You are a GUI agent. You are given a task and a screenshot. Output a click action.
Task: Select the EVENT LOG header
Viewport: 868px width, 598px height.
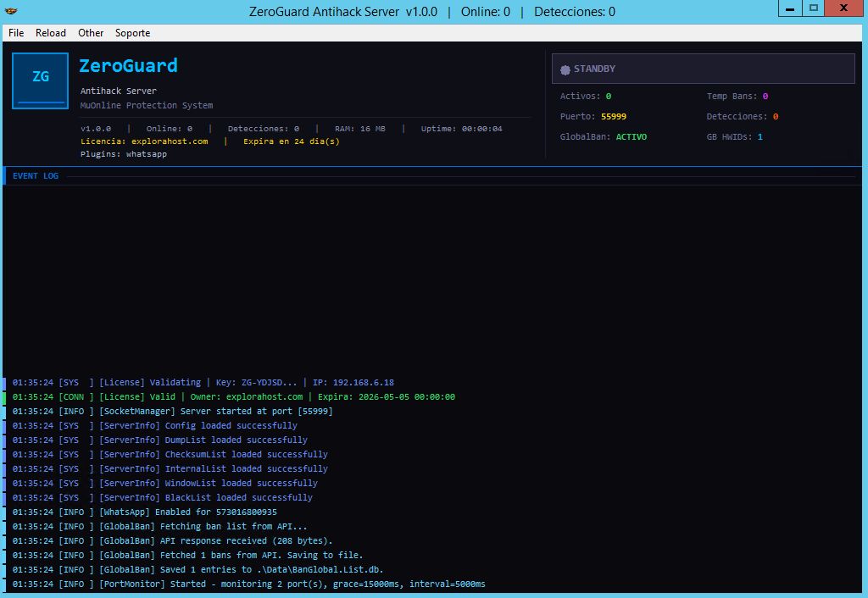(36, 176)
